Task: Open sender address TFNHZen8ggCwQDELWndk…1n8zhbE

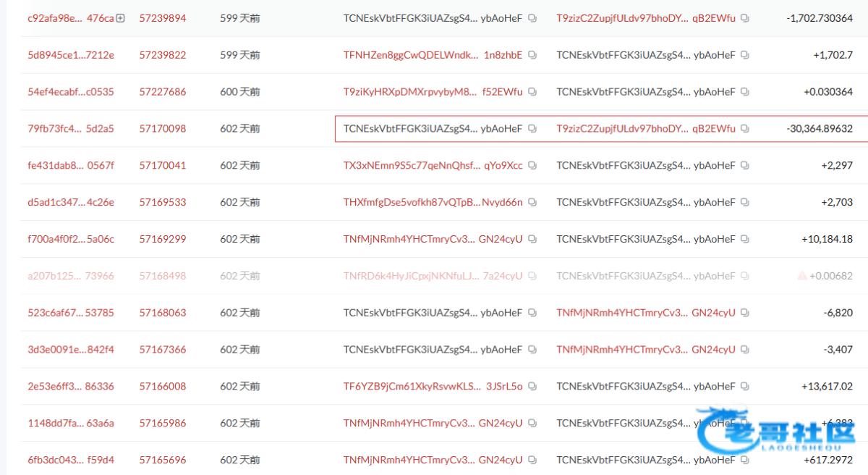Action: tap(432, 55)
